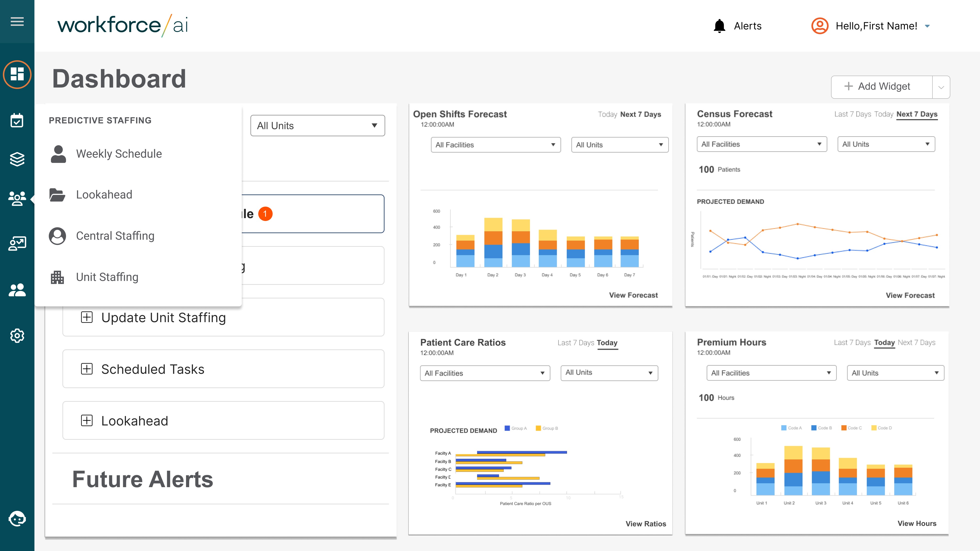Click the settings gear sidebar icon
Viewport: 980px width, 551px height.
click(17, 336)
